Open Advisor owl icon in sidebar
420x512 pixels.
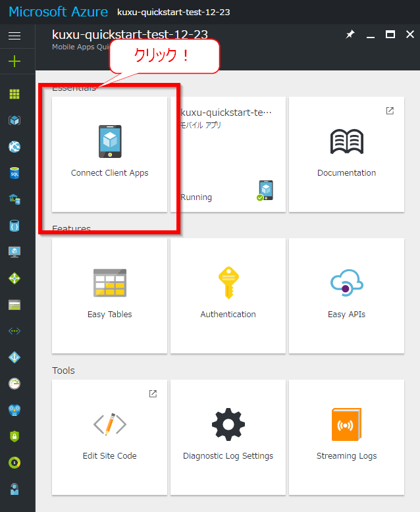pos(14,410)
